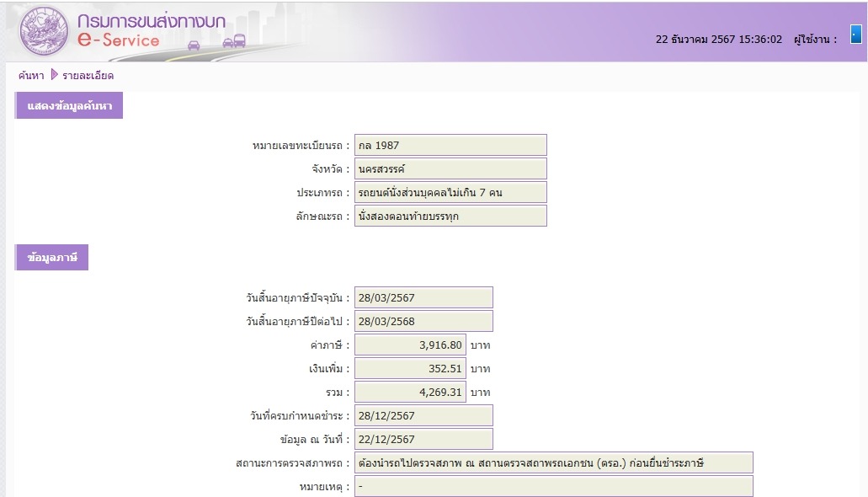This screenshot has width=868, height=497.
Task: Click the ลักษณะรถ label
Action: pyautogui.click(x=322, y=216)
